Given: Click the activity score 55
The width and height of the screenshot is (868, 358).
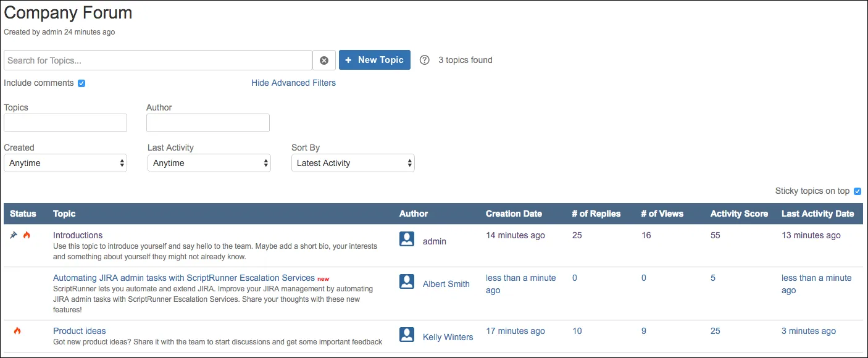Looking at the screenshot, I should coord(716,235).
